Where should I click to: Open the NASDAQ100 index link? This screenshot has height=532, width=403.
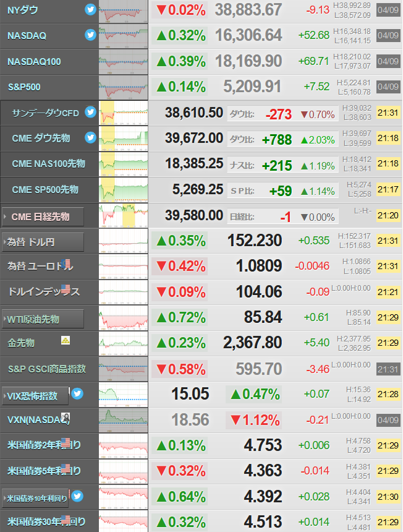point(34,61)
